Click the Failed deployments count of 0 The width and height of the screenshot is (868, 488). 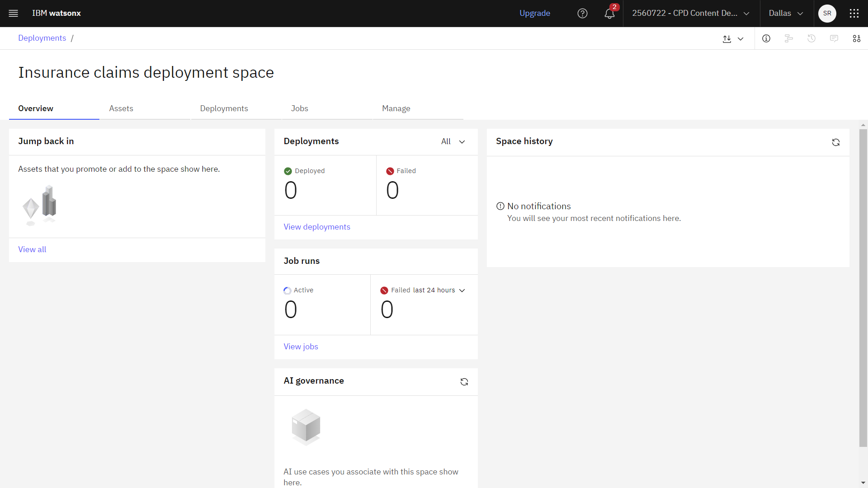coord(392,190)
